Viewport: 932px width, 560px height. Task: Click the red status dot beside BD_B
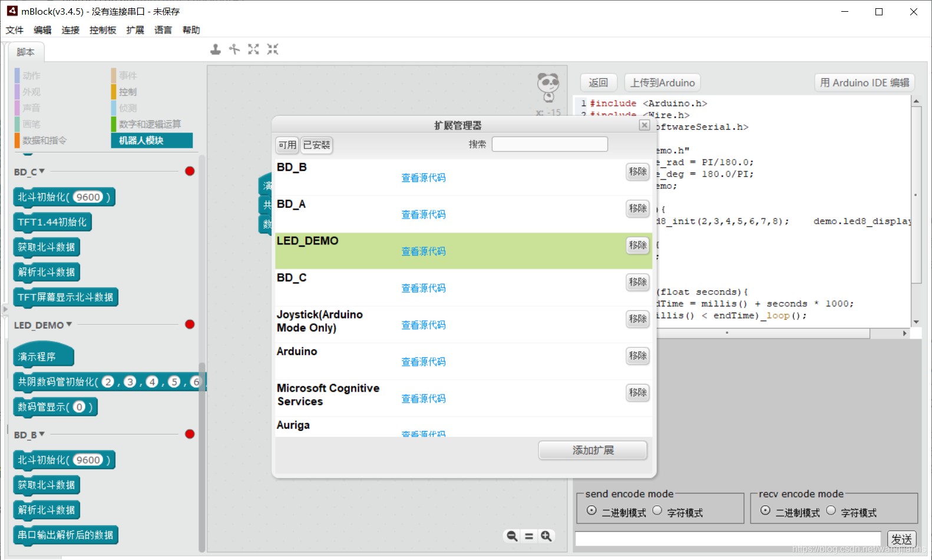[190, 434]
